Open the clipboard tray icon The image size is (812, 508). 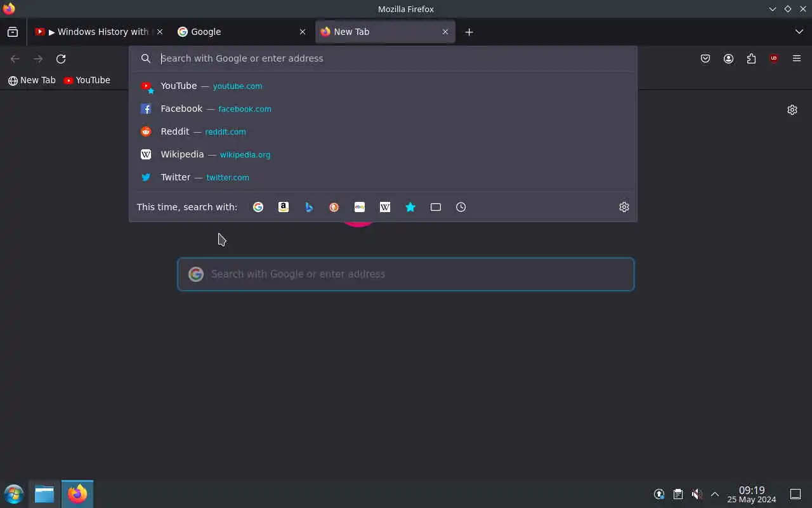click(678, 494)
